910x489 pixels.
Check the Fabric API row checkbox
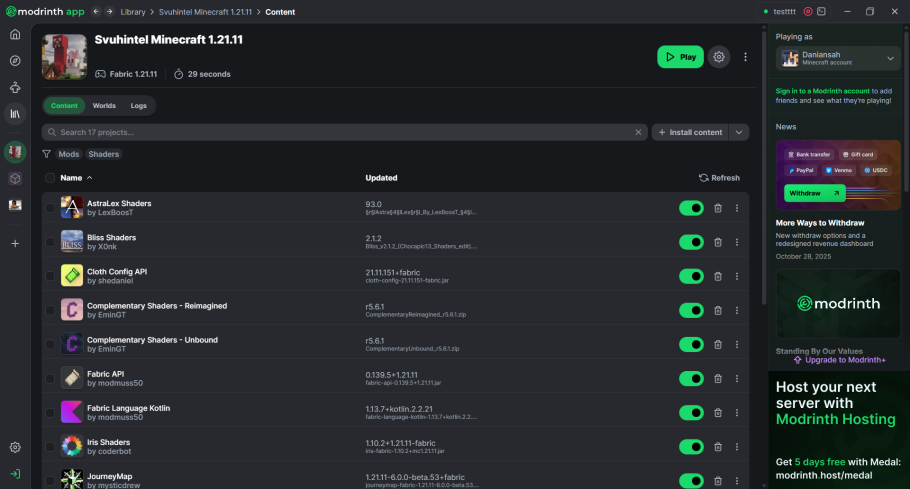click(50, 378)
